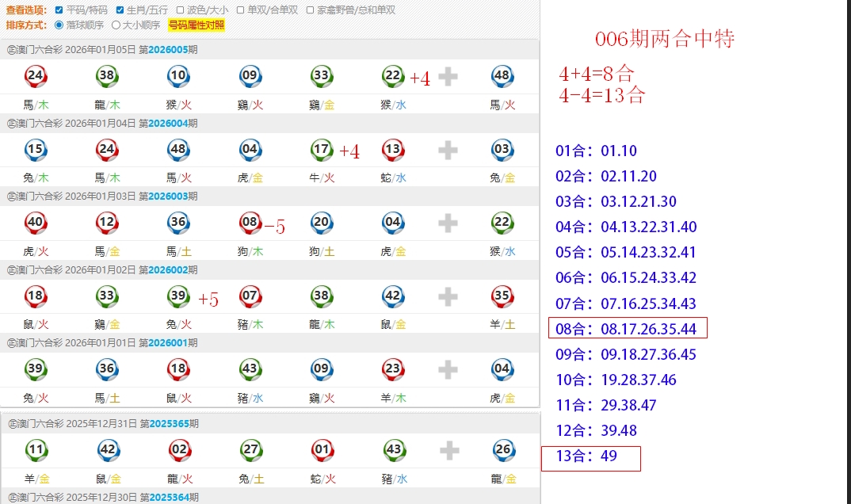
Task: Enable the 单双/合单双 checkbox
Action: tap(241, 10)
